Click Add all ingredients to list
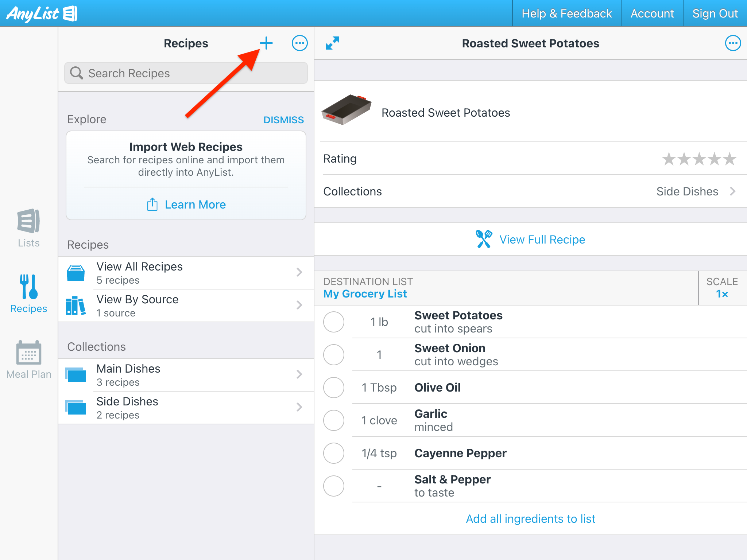This screenshot has height=560, width=747. 530,519
